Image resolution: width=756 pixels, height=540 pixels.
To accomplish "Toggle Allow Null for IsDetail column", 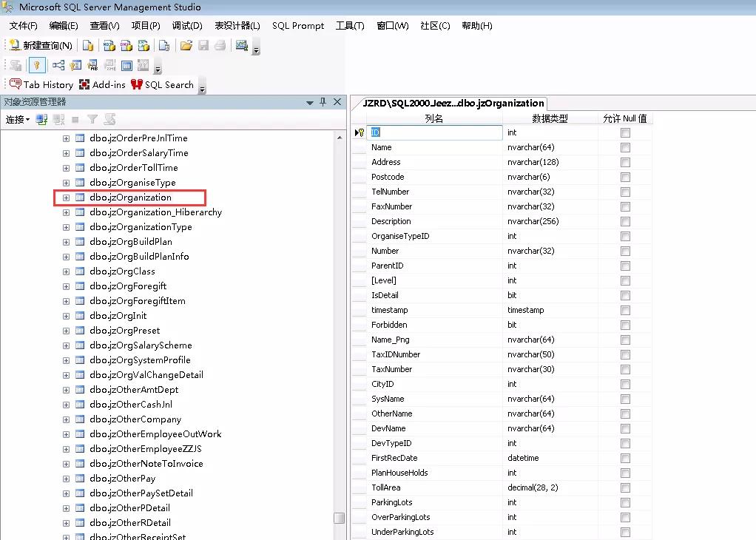I will (625, 296).
